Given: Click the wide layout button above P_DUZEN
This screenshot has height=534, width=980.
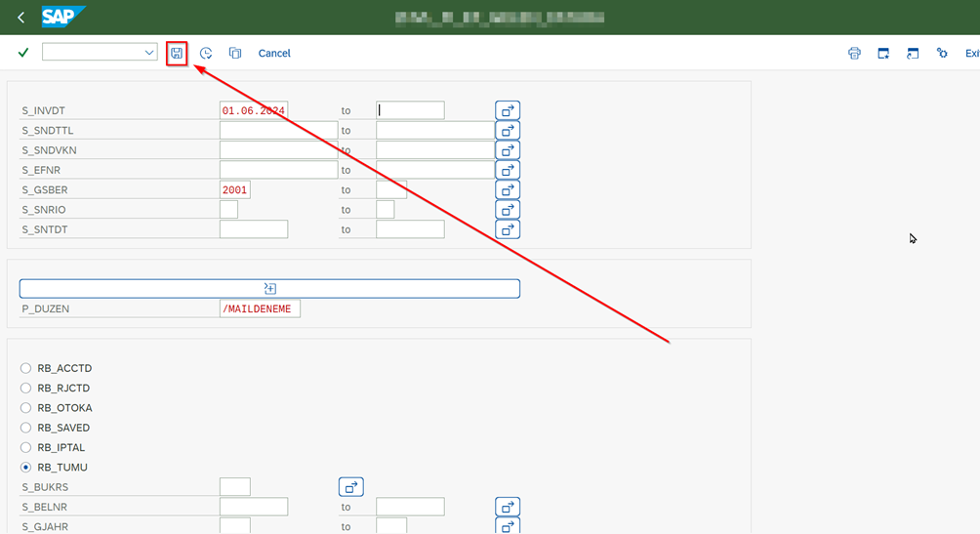Looking at the screenshot, I should (269, 288).
